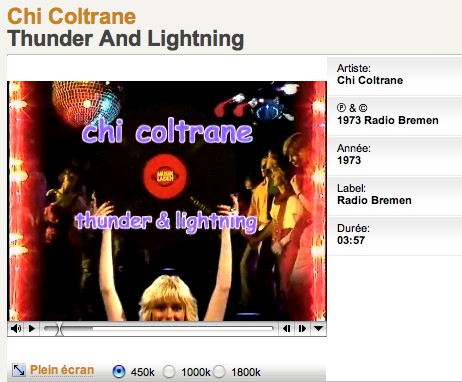Select the Label Radio Bremen info row
This screenshot has width=462, height=382.
pyautogui.click(x=395, y=196)
